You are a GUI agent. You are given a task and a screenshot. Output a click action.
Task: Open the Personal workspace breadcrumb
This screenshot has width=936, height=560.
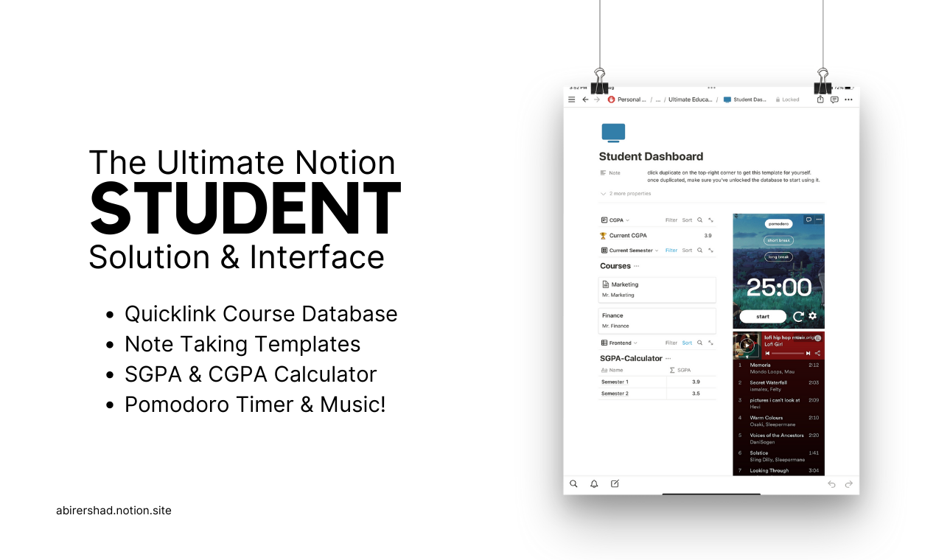click(626, 99)
